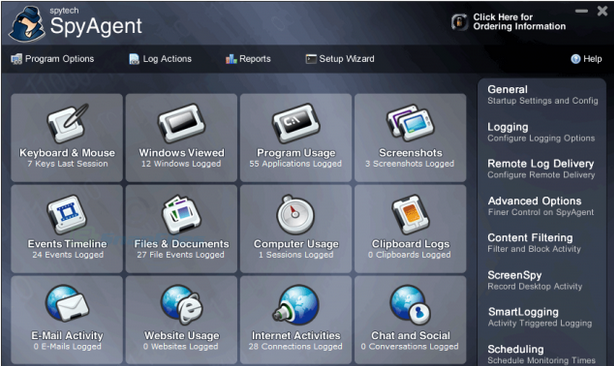Close the SpyAgent window
Screen dimensions: 614x366
pyautogui.click(x=602, y=11)
